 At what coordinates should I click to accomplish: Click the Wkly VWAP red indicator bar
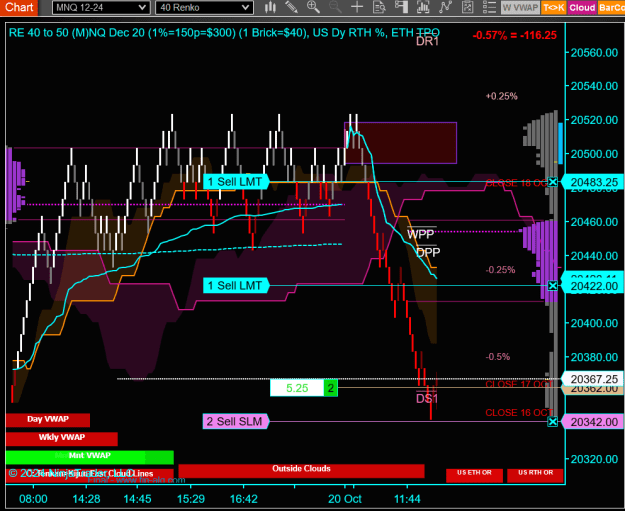62,438
